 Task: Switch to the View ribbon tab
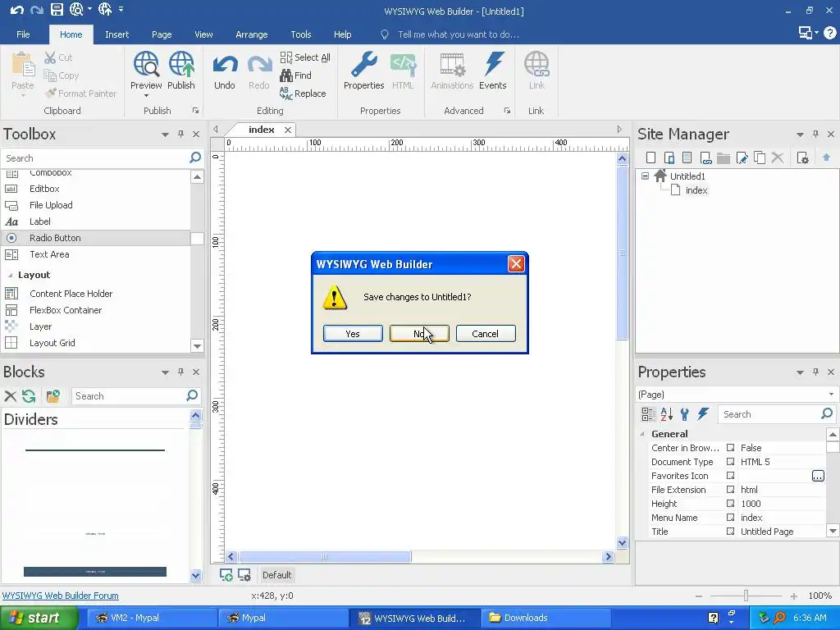coord(203,34)
